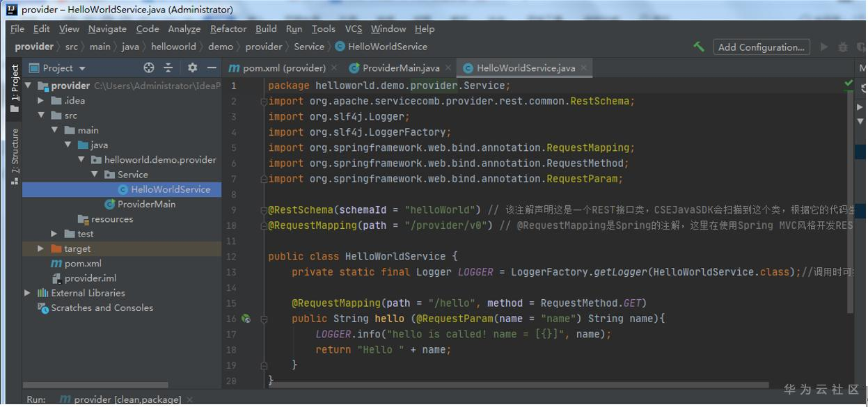Expand the test folder
The width and height of the screenshot is (868, 407).
tap(54, 234)
